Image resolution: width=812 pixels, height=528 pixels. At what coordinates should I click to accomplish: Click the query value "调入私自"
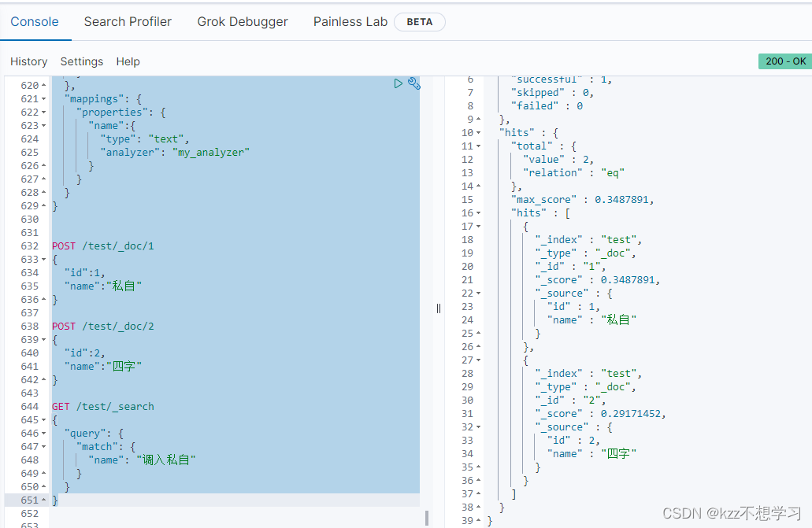click(x=166, y=460)
